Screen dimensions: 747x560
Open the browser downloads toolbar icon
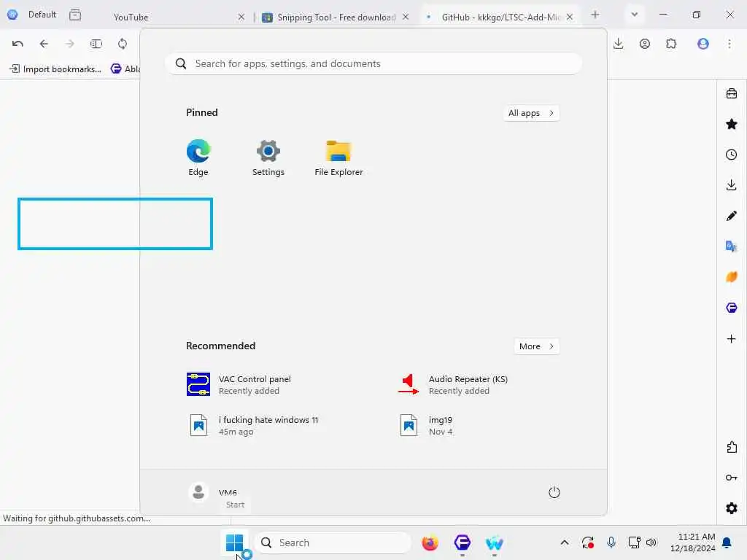click(619, 44)
